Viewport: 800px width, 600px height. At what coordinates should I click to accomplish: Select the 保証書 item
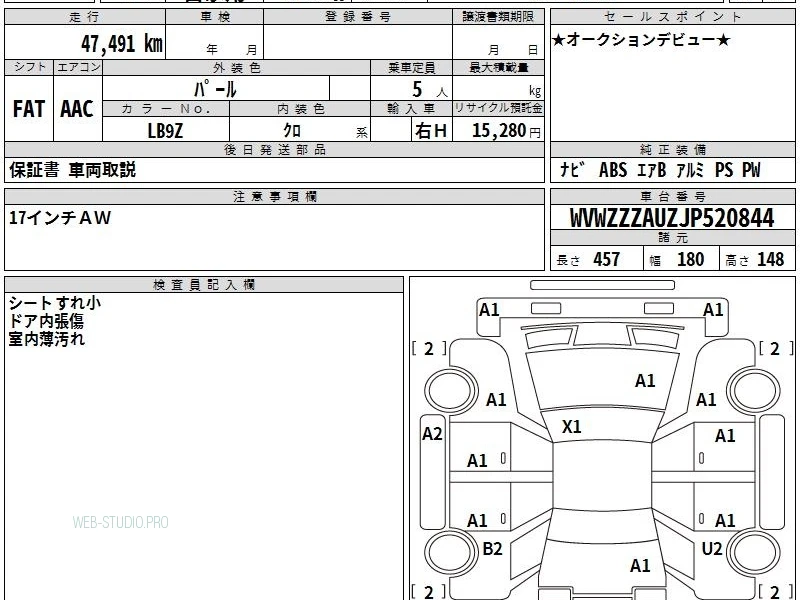click(x=34, y=169)
